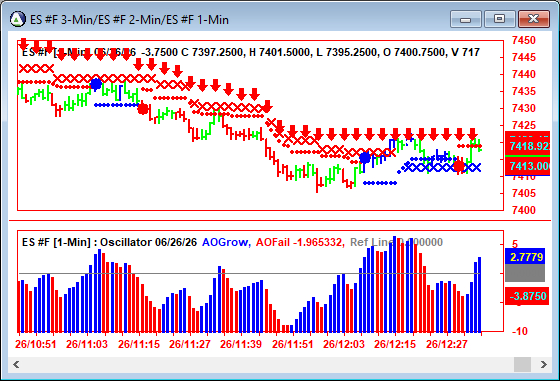Click the 26/11:39 time axis label
The height and width of the screenshot is (381, 560).
click(241, 344)
